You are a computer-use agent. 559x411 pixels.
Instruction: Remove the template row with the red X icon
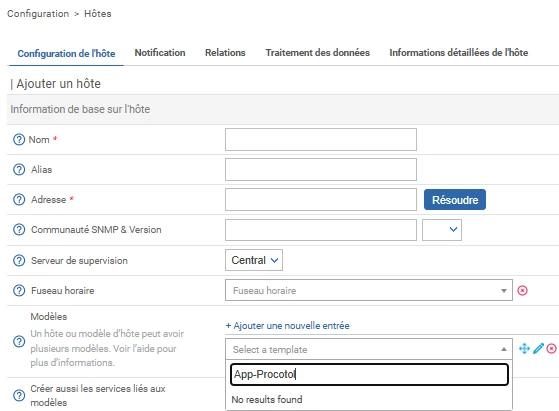(x=551, y=348)
